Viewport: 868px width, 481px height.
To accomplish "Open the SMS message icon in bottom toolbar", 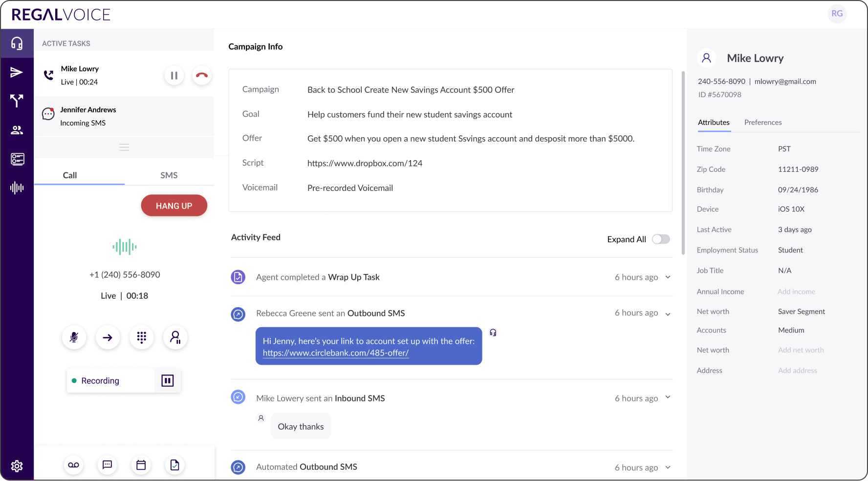I will tap(108, 465).
